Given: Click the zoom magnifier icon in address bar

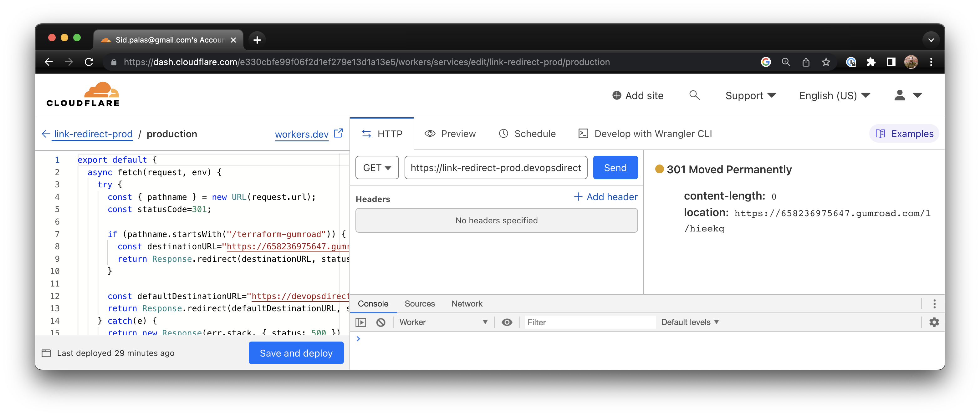Looking at the screenshot, I should point(786,62).
